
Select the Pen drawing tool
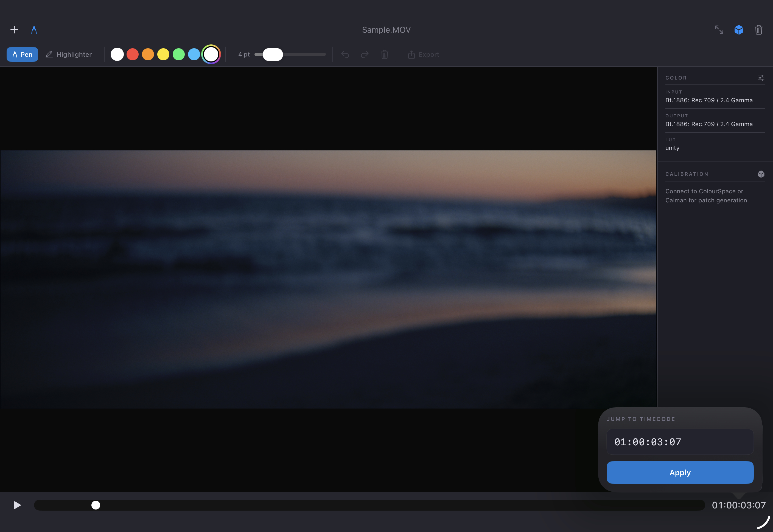[22, 54]
